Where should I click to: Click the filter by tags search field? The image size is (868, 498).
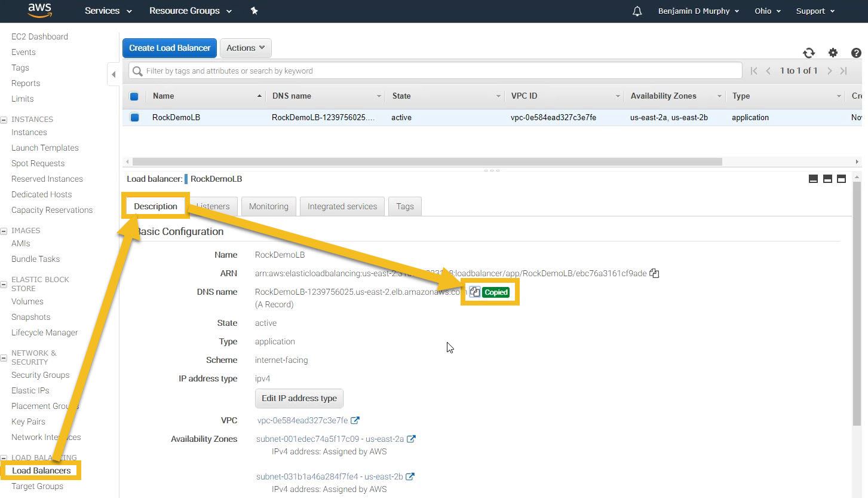pos(435,71)
